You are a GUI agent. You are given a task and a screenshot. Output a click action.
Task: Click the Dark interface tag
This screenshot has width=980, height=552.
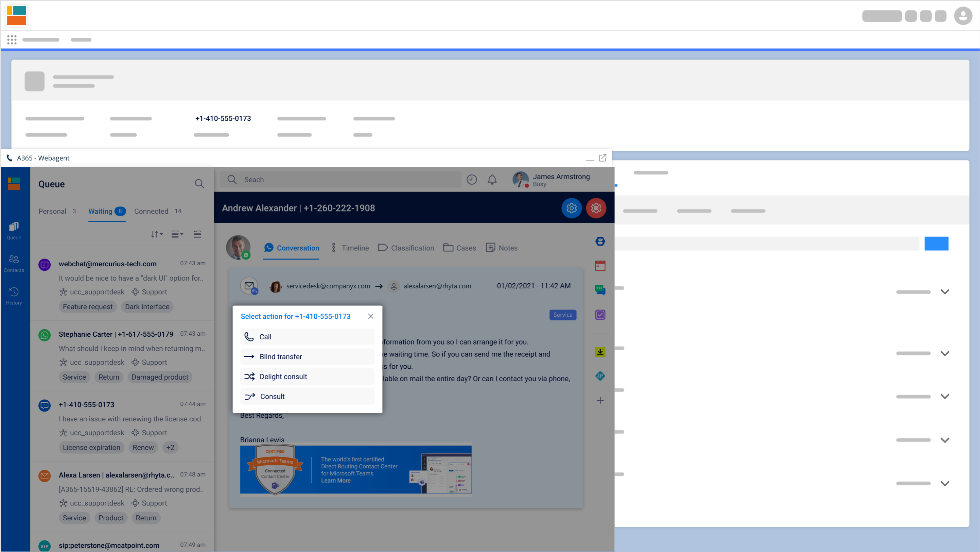click(147, 307)
